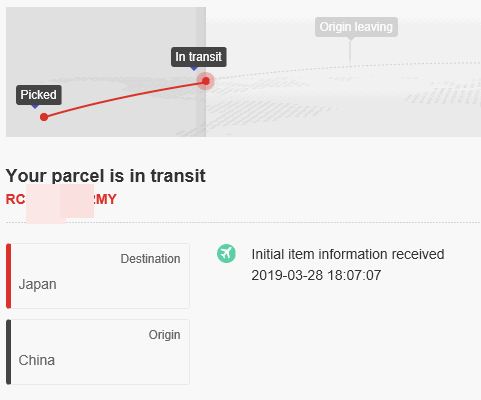Select the In transit tooltip label
Viewport: 481px width, 400px height.
point(199,57)
